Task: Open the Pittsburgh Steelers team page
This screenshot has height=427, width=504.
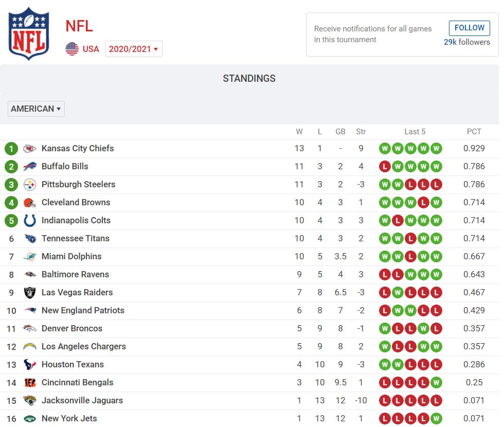Action: point(78,184)
